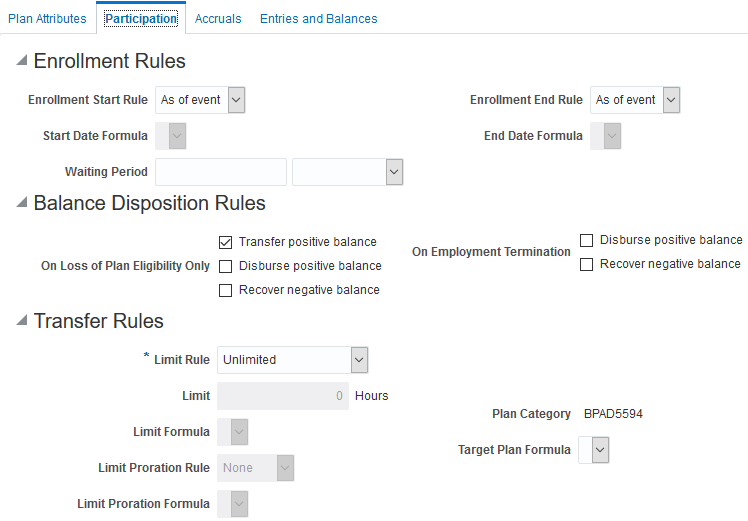Collapse the Enrollment Rules section

tap(22, 62)
